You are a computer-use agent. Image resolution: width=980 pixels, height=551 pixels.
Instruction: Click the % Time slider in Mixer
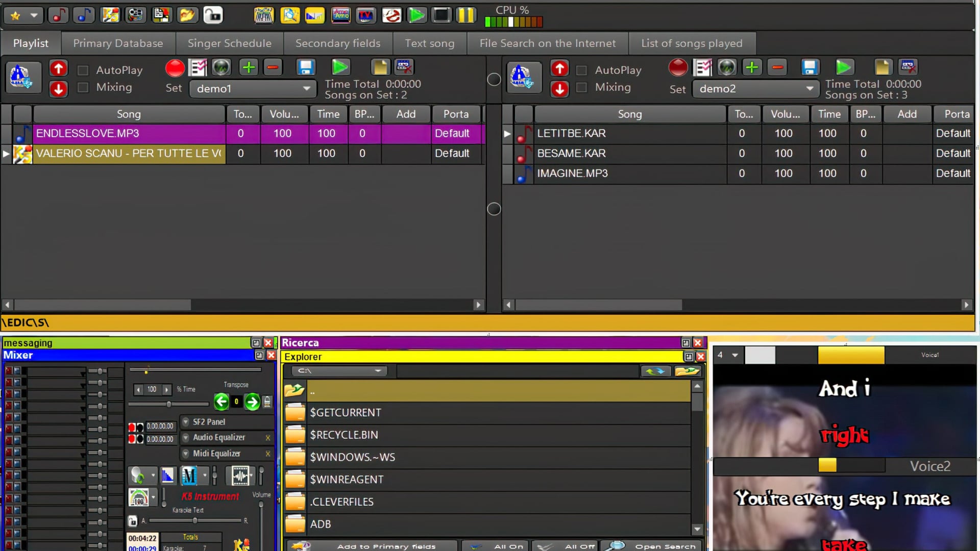[x=168, y=404]
